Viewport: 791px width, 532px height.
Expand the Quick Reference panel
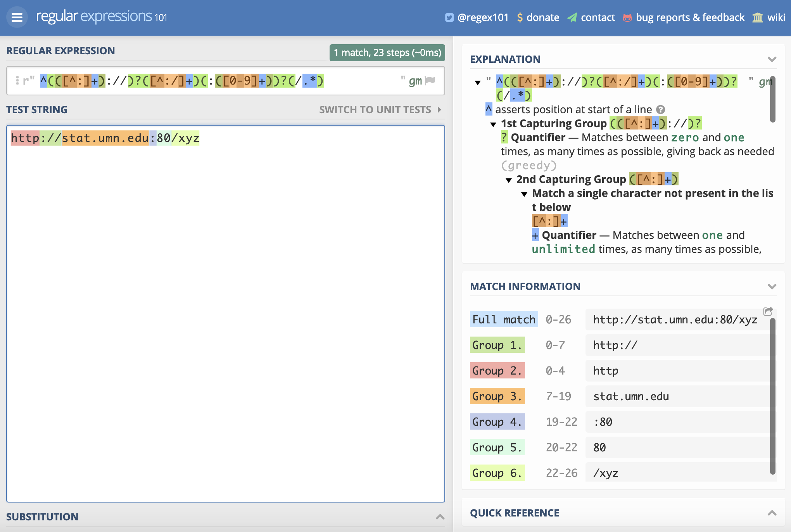(x=772, y=513)
